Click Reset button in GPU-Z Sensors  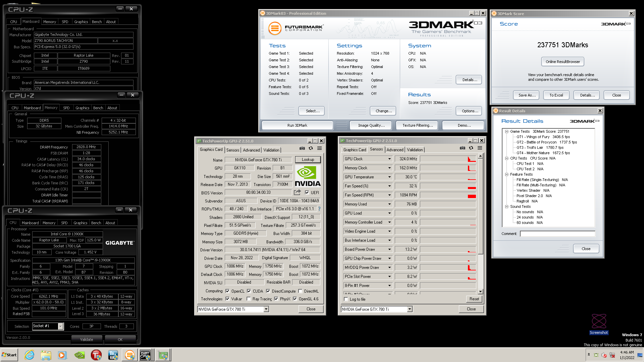click(474, 299)
